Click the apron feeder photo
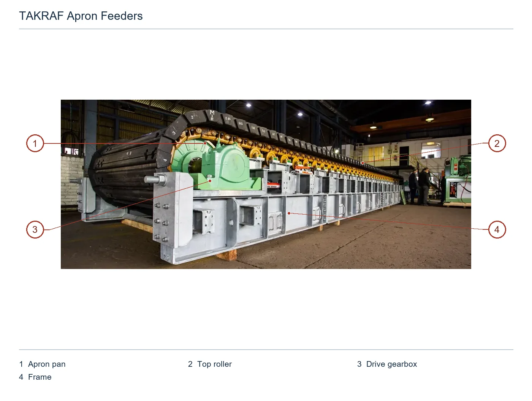This screenshot has height=401, width=532. [266, 184]
